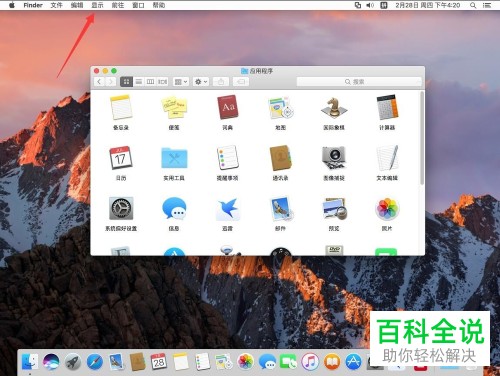500x376 pixels.
Task: Go forward in Finder window
Action: pos(111,82)
